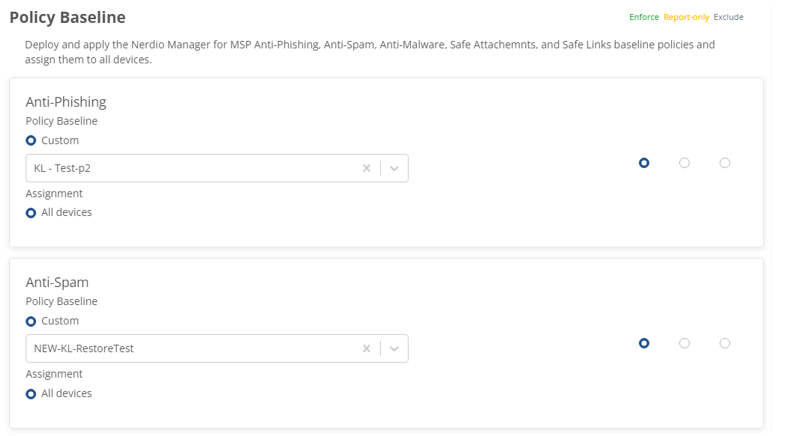Expand the Anti-Phishing policy dropdown arrow
Image resolution: width=785 pixels, height=436 pixels.
click(395, 168)
